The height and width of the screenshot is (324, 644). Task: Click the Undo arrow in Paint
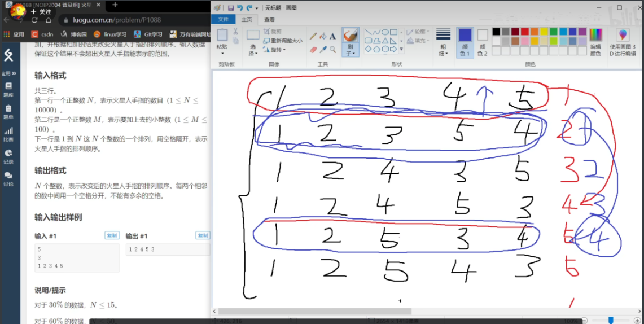[240, 8]
